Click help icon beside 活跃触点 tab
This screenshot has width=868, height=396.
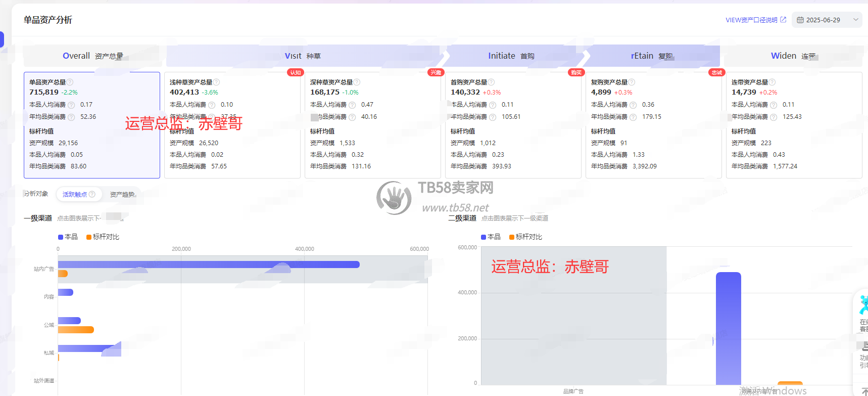click(92, 194)
